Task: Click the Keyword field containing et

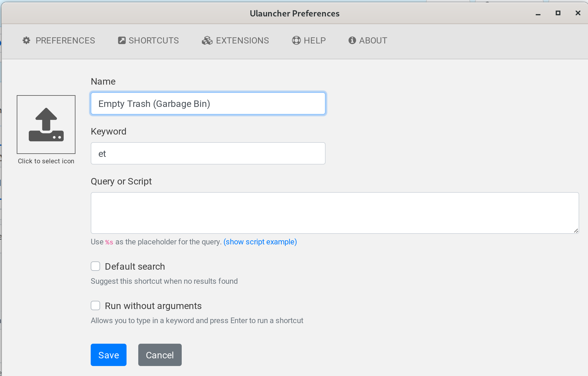Action: (208, 153)
